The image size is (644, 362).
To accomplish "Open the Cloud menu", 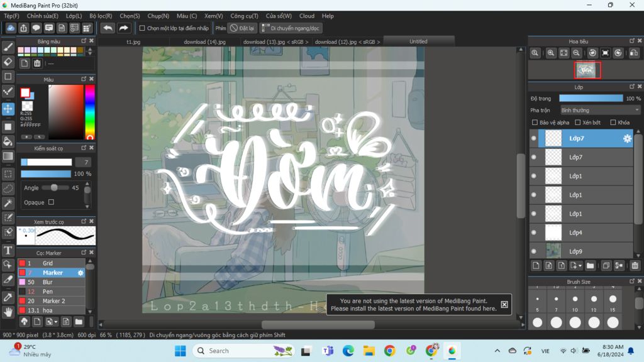I will click(x=307, y=16).
